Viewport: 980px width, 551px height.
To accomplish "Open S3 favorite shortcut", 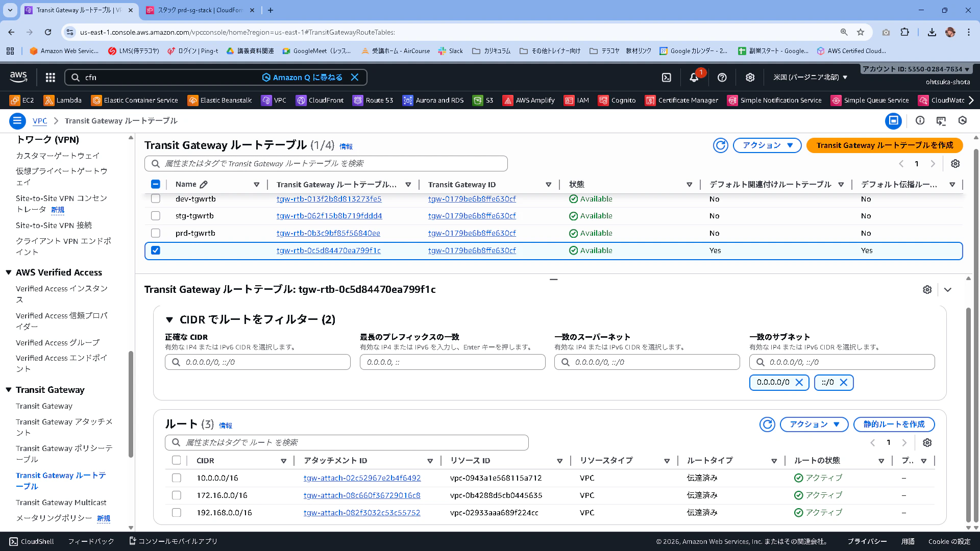I will [x=483, y=101].
